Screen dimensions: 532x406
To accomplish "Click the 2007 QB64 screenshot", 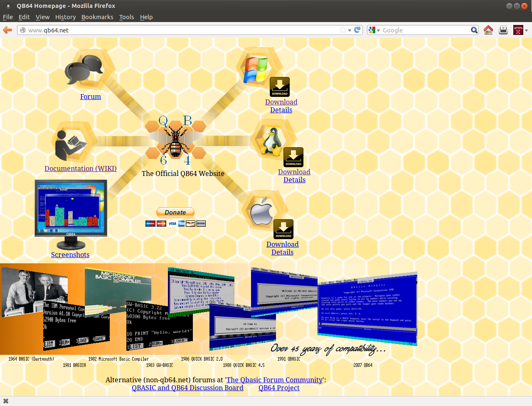I will click(x=367, y=309).
